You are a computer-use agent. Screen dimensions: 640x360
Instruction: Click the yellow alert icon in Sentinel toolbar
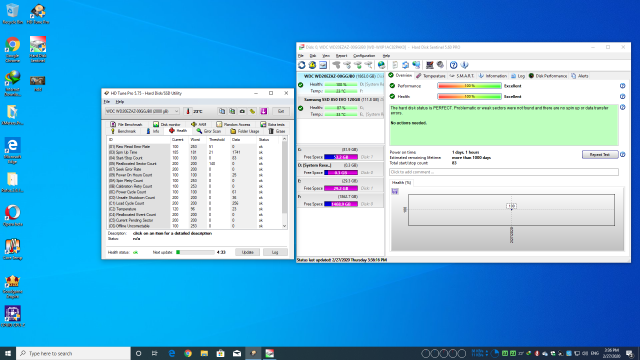tap(312, 65)
